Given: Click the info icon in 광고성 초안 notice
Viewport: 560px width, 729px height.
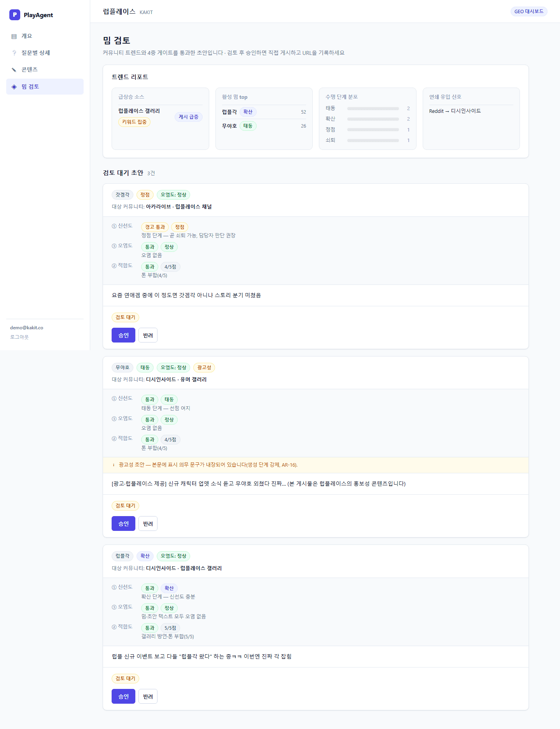Looking at the screenshot, I should [x=114, y=465].
